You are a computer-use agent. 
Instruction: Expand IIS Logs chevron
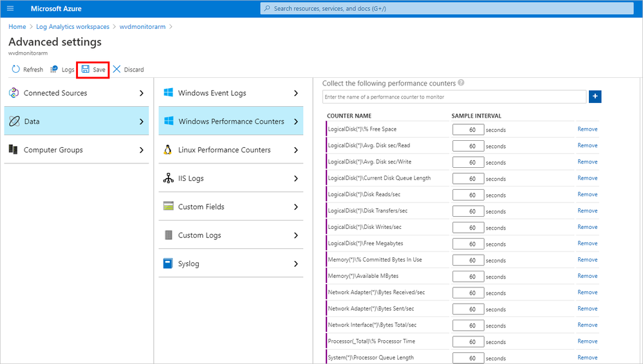coord(296,178)
